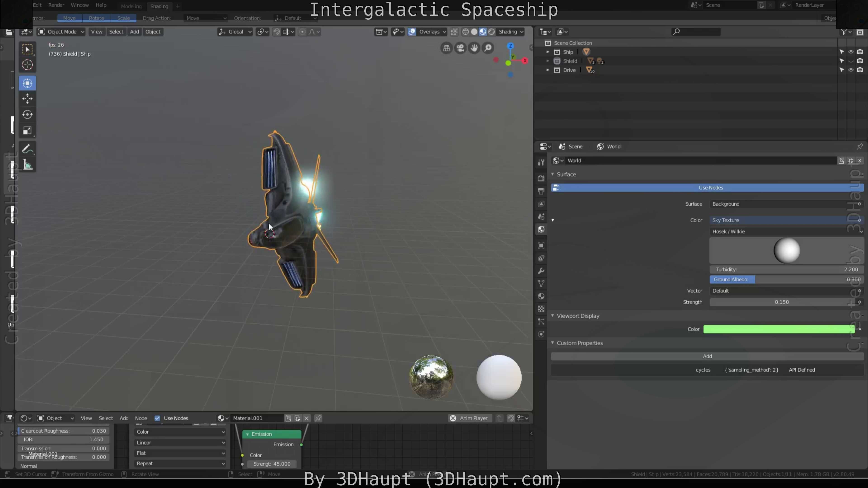Select the Rotate tool in the left toolbar
The image size is (868, 488).
click(27, 115)
